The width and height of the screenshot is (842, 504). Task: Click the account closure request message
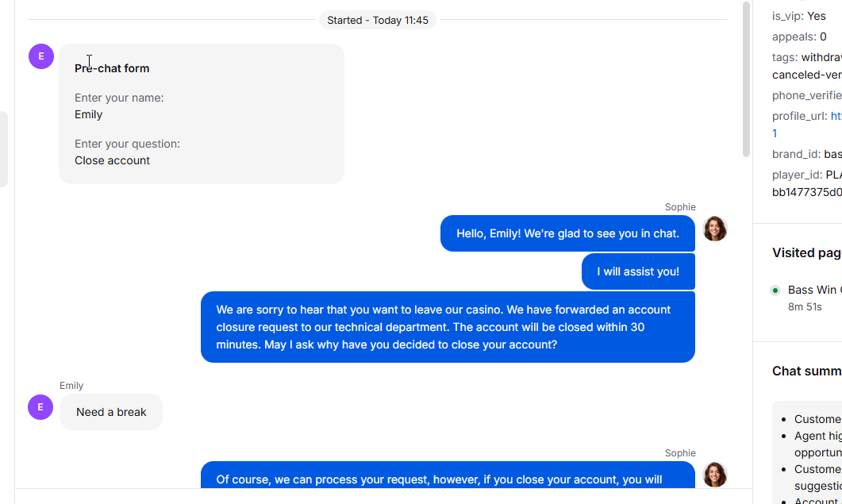pos(448,327)
